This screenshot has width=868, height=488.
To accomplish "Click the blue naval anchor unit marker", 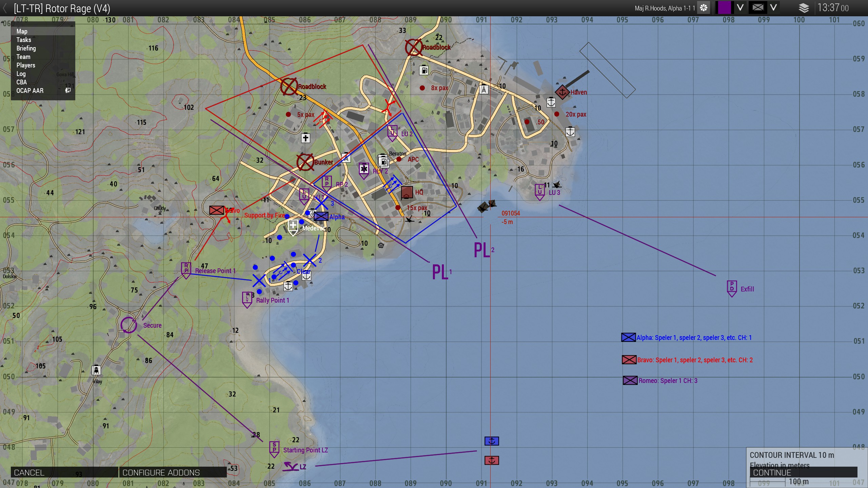I will pos(491,441).
